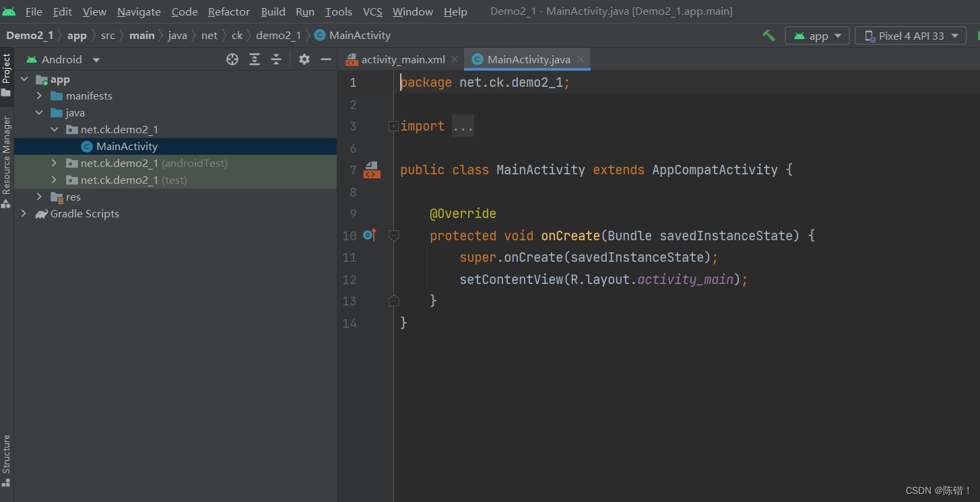
Task: Click related XML file gutter icon on line 7
Action: coord(372,170)
